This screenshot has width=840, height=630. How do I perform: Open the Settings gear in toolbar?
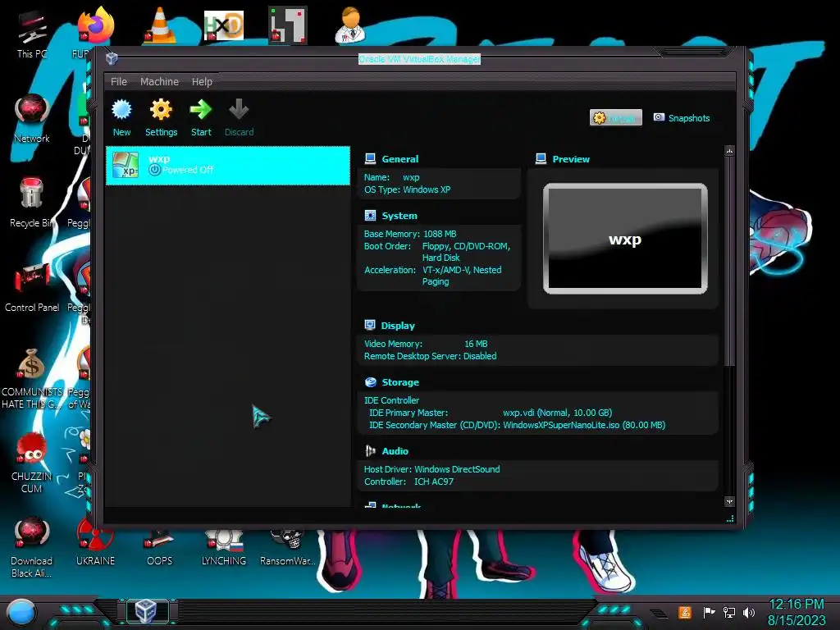point(161,110)
